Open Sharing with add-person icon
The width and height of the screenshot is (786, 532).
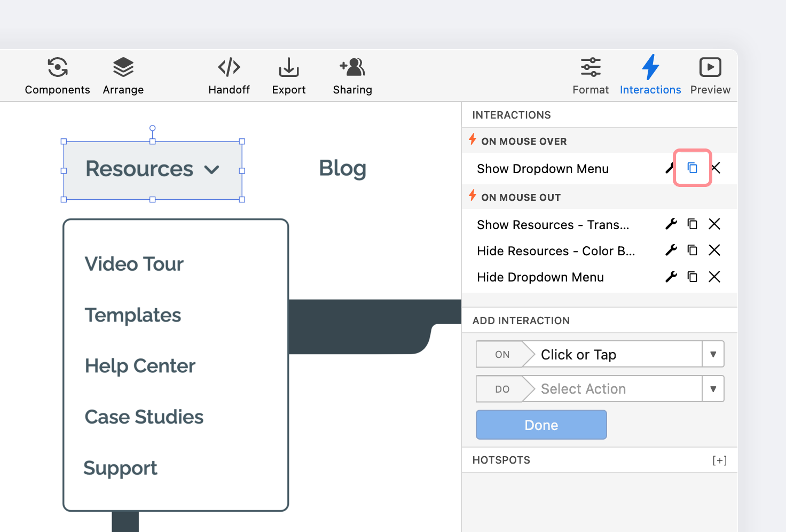click(x=352, y=68)
